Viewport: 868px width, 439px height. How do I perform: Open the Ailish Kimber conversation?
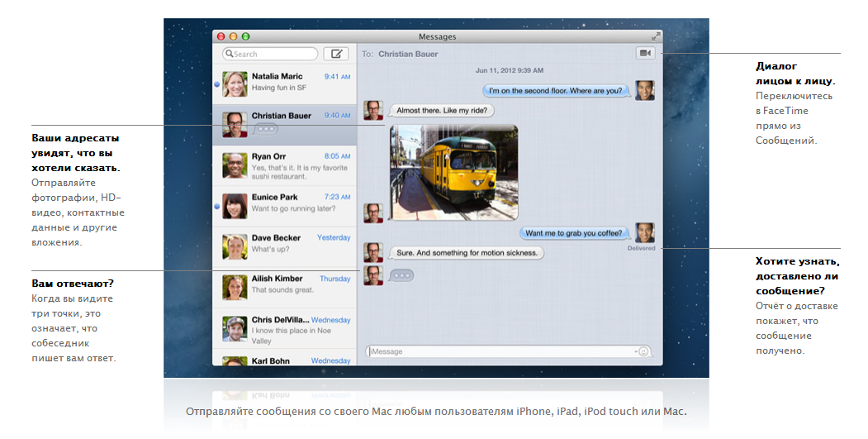click(285, 288)
